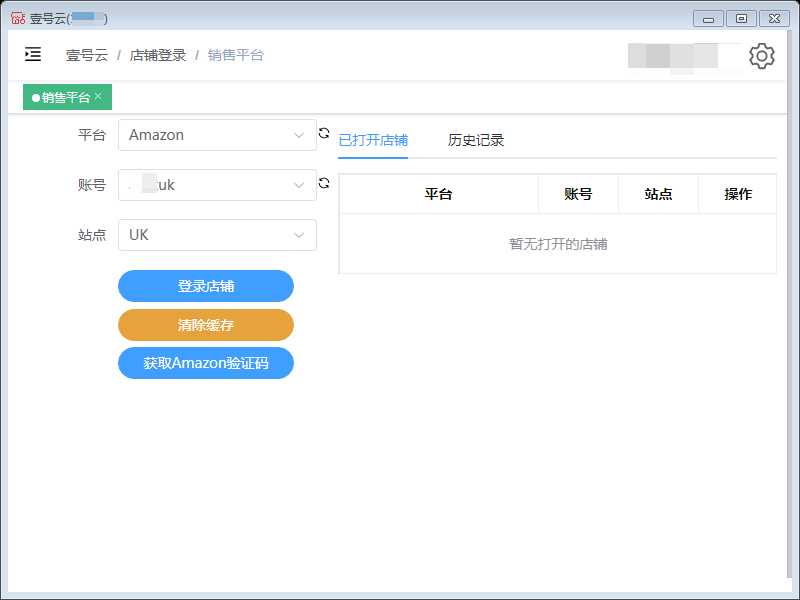Viewport: 800px width, 600px height.
Task: Maximize the 壹号云 window
Action: pos(741,19)
